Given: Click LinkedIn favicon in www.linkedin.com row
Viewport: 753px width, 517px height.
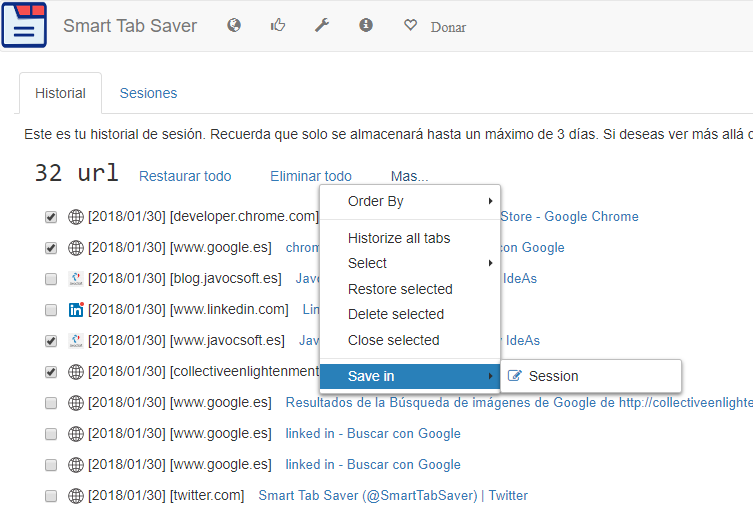Looking at the screenshot, I should tap(76, 310).
